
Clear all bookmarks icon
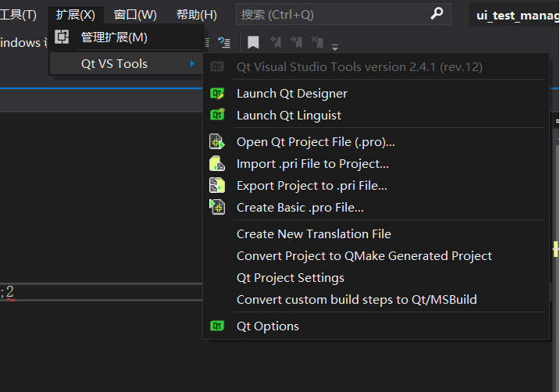(x=317, y=42)
